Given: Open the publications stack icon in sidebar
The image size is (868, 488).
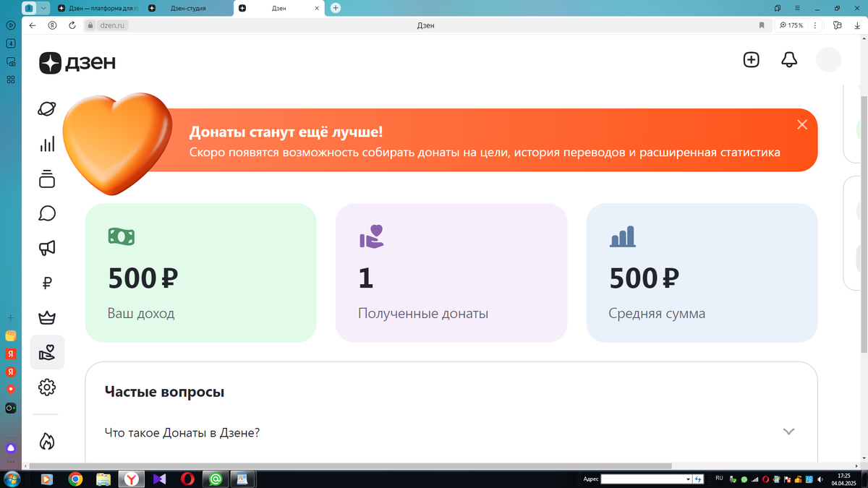Looking at the screenshot, I should 47,179.
